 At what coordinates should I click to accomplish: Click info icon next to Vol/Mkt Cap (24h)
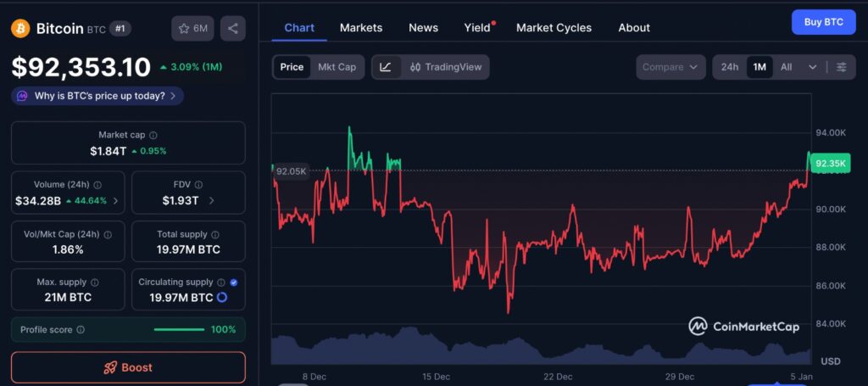click(x=108, y=235)
